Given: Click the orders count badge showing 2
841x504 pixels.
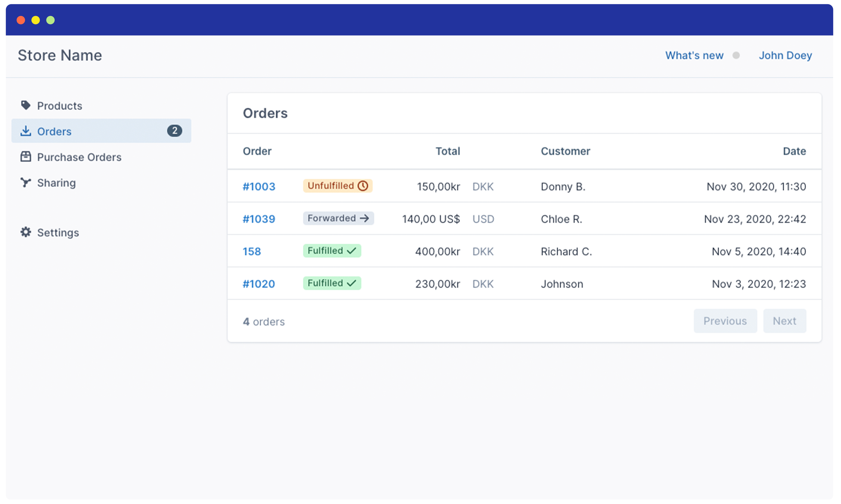Looking at the screenshot, I should [x=174, y=131].
